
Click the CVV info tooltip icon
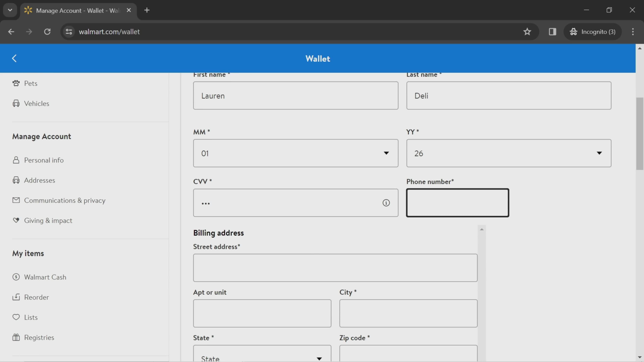(x=386, y=202)
